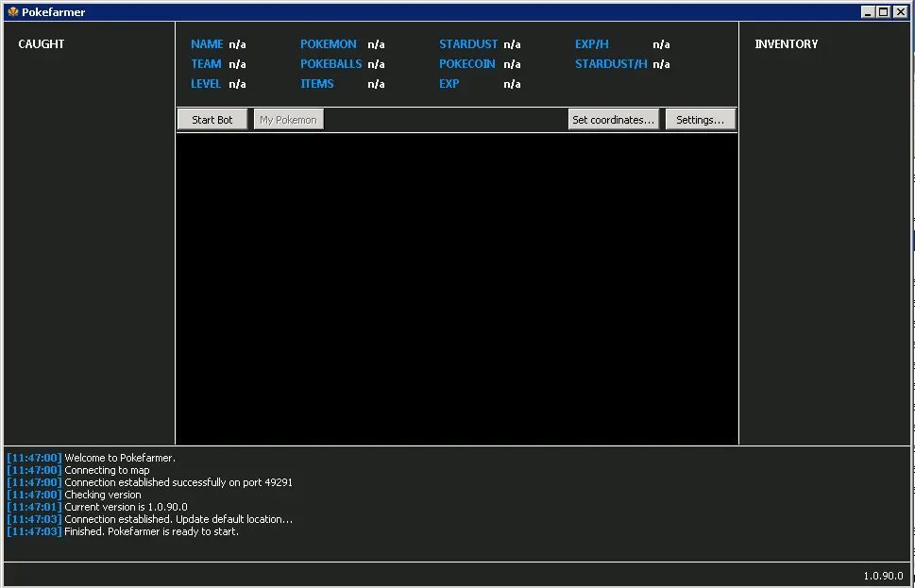The height and width of the screenshot is (588, 915).
Task: Click the version number in status bar
Action: coord(883,576)
